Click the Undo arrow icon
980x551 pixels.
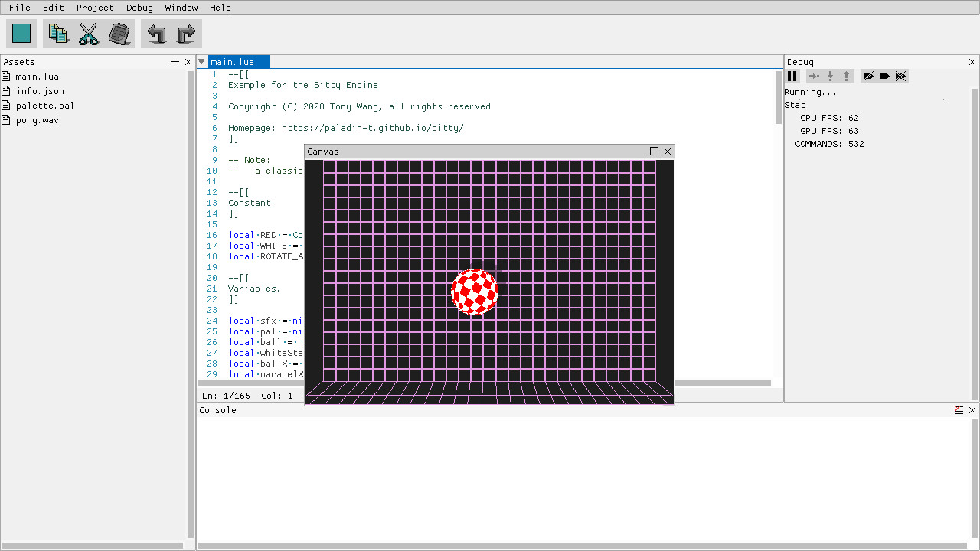pyautogui.click(x=155, y=34)
